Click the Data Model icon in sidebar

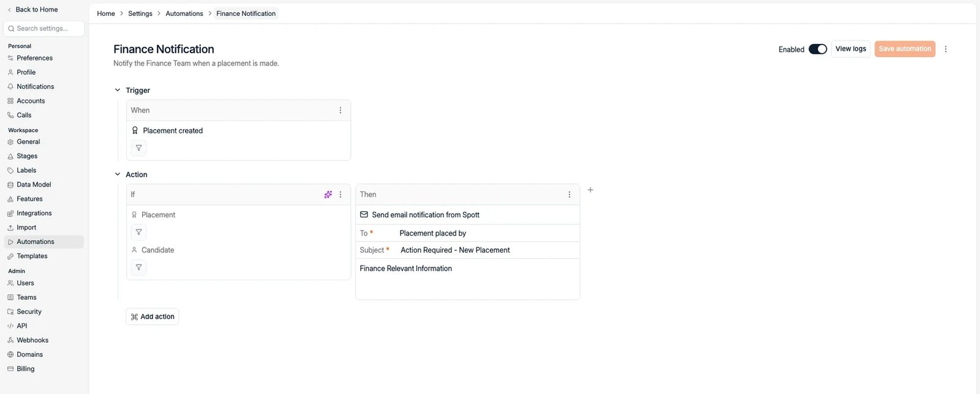point(10,185)
